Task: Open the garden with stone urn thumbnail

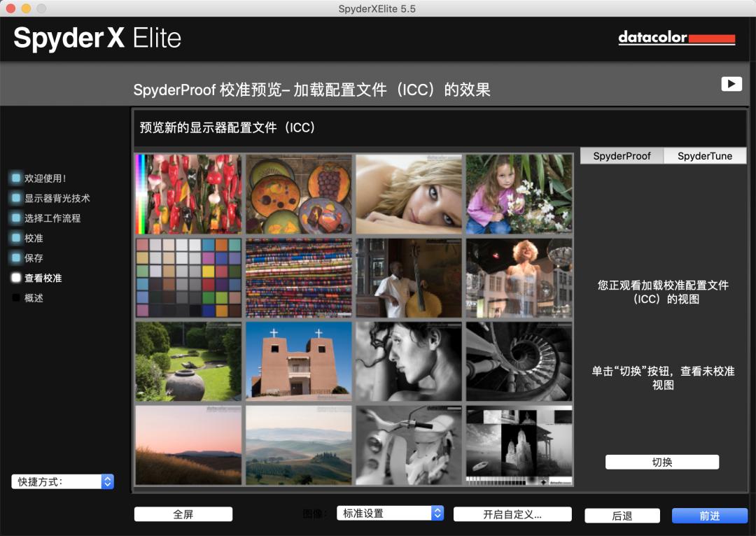Action: tap(188, 362)
